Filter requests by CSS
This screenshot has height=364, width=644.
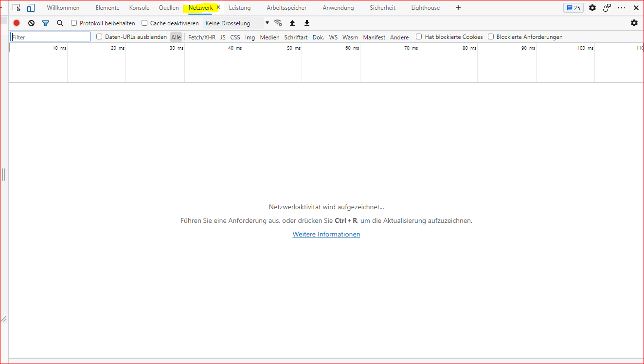tap(235, 37)
